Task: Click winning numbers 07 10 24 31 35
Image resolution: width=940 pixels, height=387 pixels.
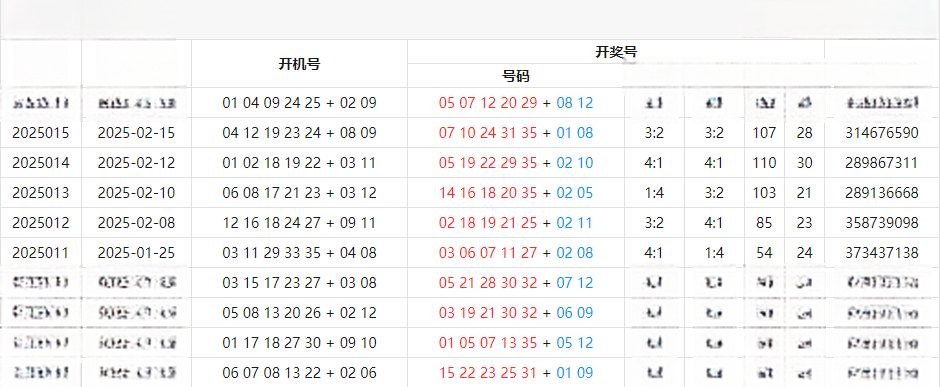Action: 488,133
